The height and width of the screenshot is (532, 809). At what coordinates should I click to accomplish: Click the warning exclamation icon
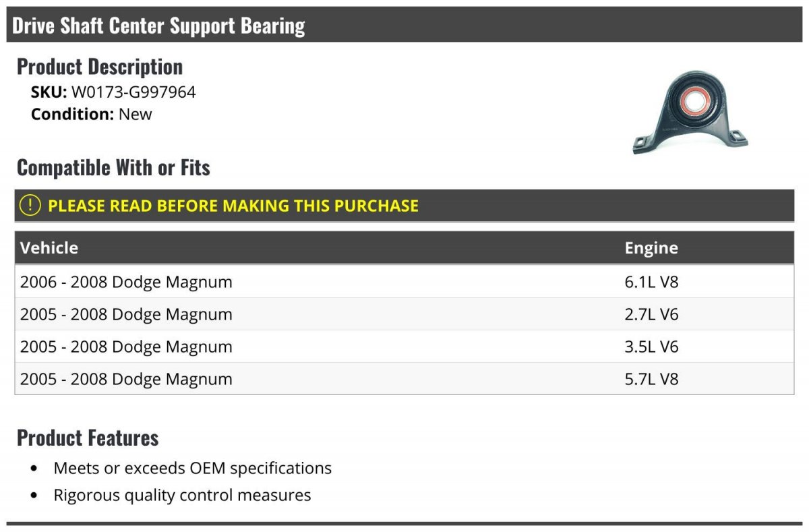[30, 205]
